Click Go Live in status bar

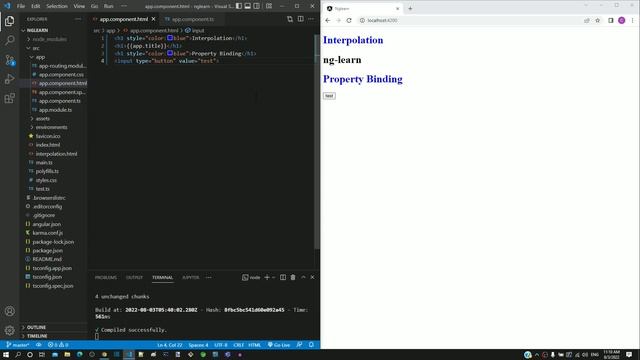pos(279,345)
